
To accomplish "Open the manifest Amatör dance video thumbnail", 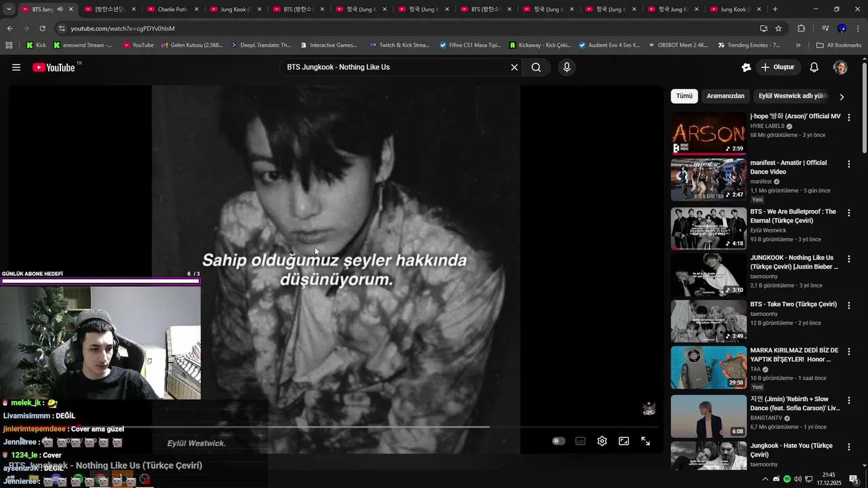I will point(709,180).
